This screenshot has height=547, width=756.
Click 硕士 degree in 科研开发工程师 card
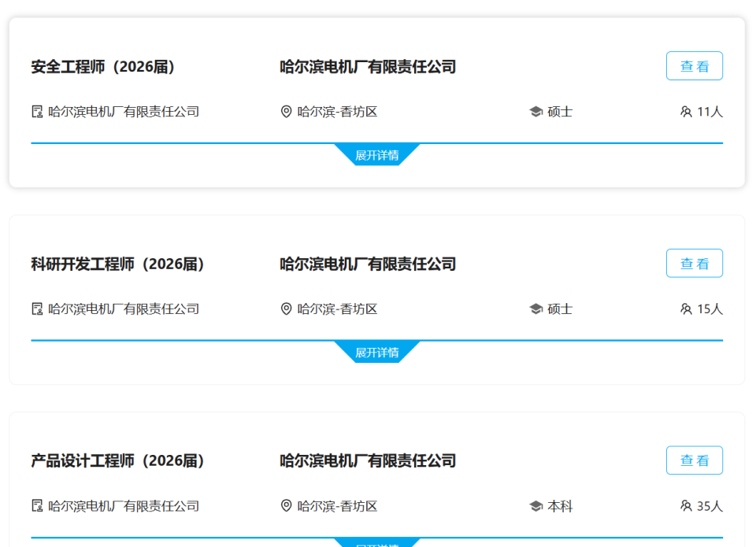[560, 309]
